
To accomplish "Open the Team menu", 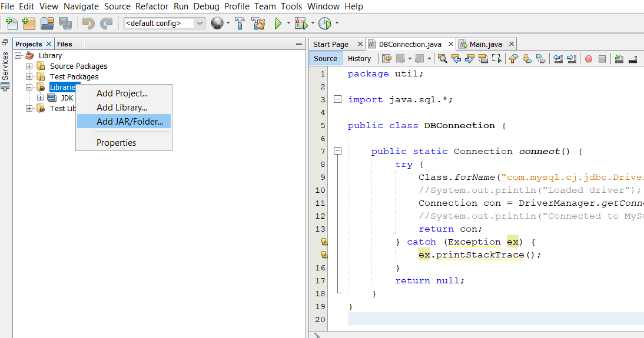I will pyautogui.click(x=265, y=6).
